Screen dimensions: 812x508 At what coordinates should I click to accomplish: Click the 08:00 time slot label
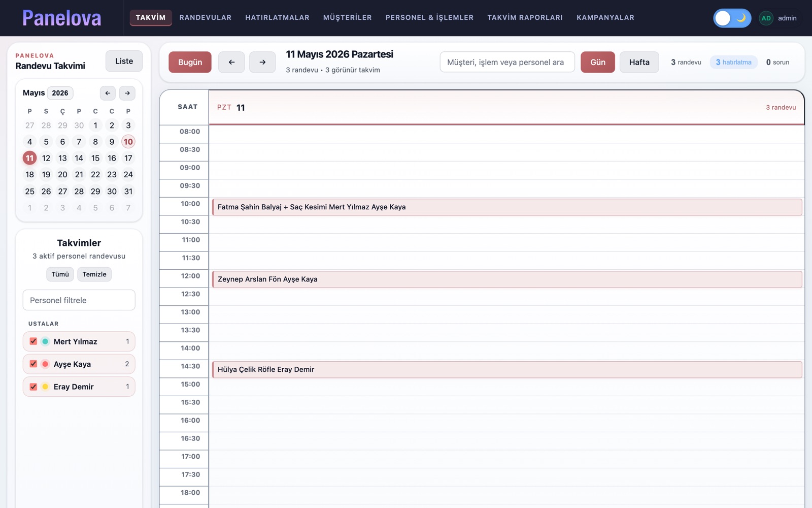190,132
